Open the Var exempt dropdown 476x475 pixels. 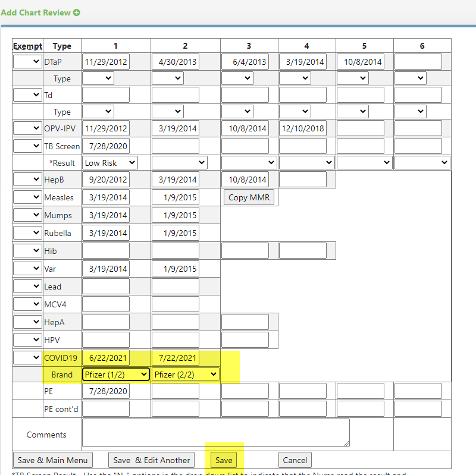(x=27, y=269)
